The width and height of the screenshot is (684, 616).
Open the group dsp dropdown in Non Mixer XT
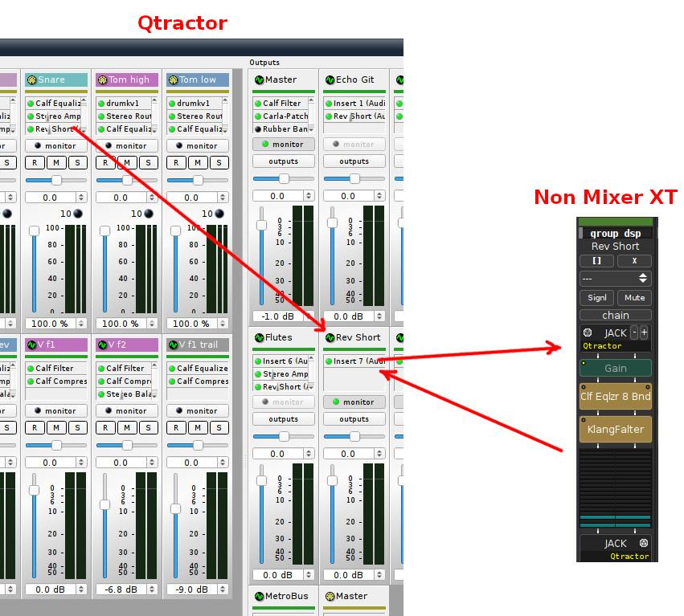616,233
